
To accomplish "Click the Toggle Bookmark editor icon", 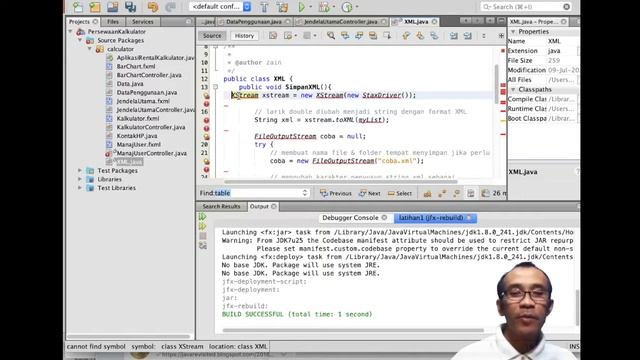I will click(433, 36).
